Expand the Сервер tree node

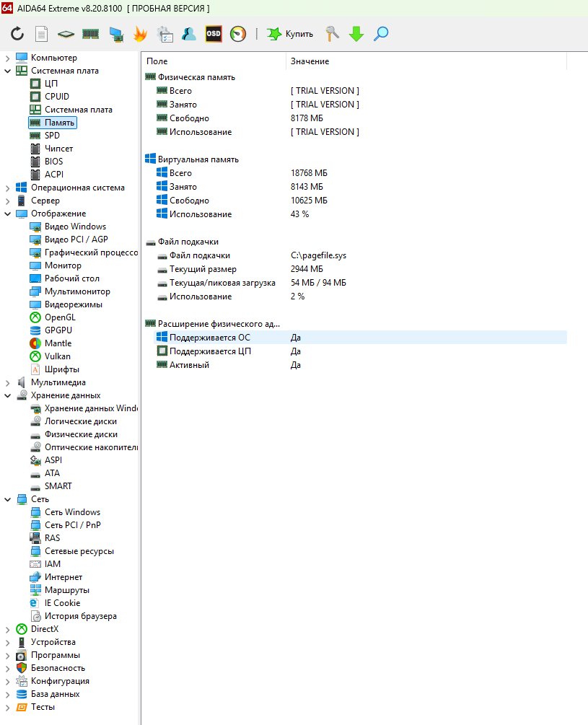(x=7, y=201)
